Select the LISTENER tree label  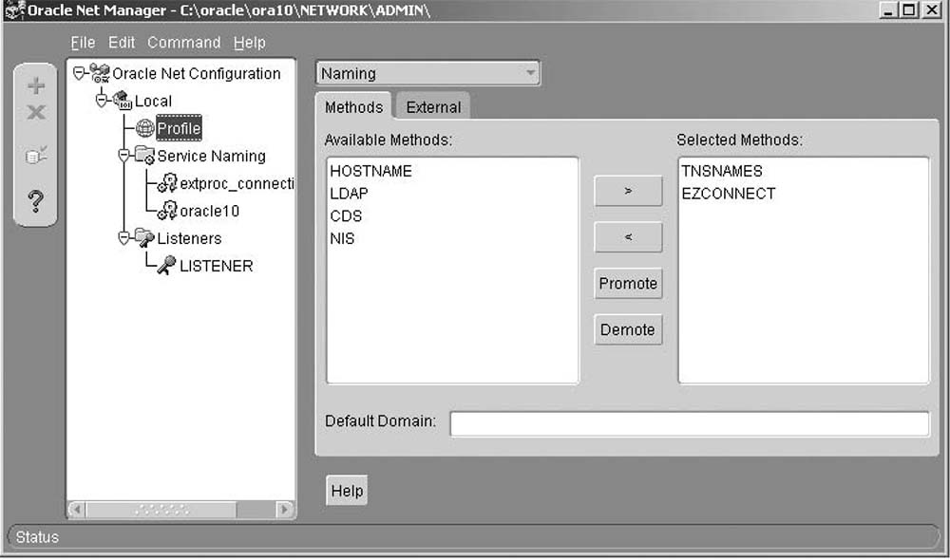(217, 266)
